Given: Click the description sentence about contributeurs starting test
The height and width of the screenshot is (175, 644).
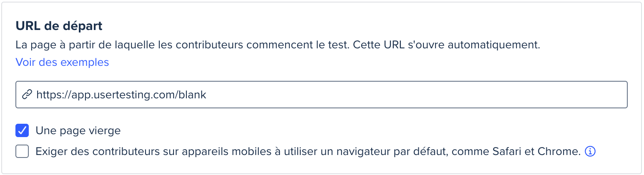Looking at the screenshot, I should click(x=278, y=45).
